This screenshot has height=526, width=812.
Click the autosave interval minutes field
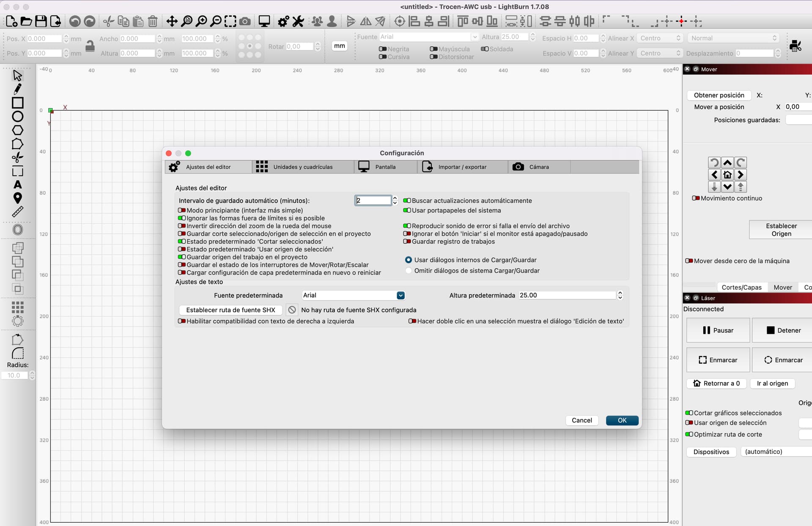(373, 201)
